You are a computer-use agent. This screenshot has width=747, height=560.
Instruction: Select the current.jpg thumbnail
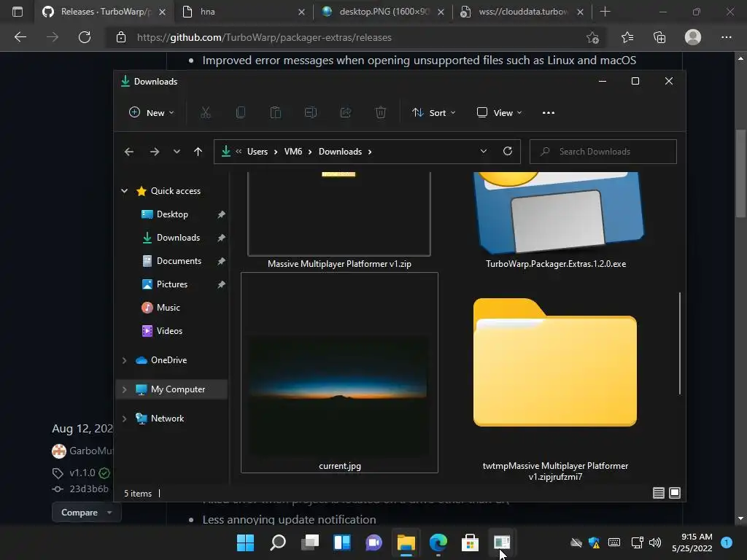(x=339, y=373)
